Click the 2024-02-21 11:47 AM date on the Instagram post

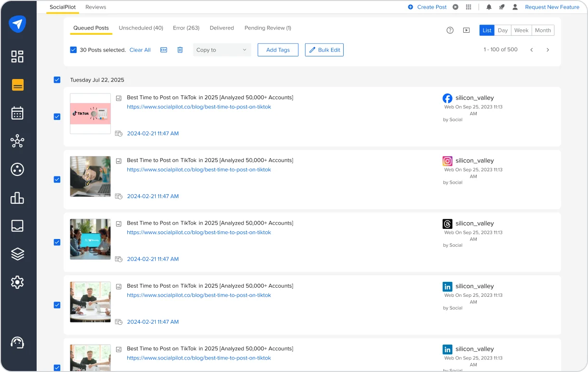pos(153,196)
